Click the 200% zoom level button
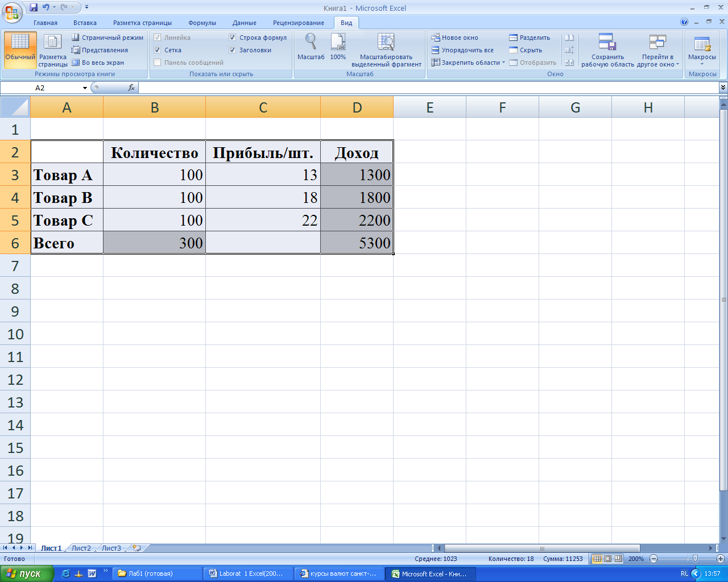728x582 pixels. tap(636, 559)
